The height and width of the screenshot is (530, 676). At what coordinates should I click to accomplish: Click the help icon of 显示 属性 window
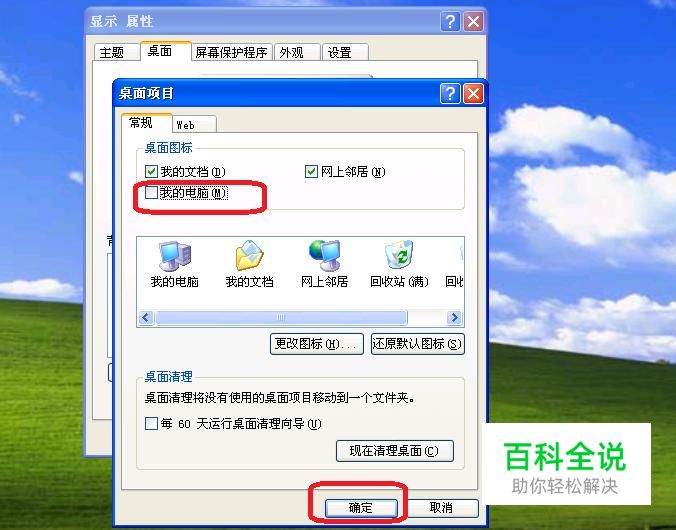(450, 21)
